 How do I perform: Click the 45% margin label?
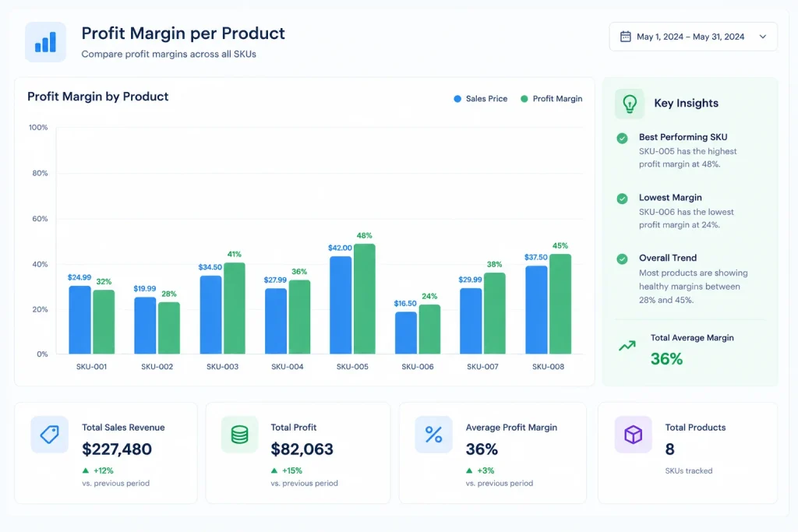560,245
